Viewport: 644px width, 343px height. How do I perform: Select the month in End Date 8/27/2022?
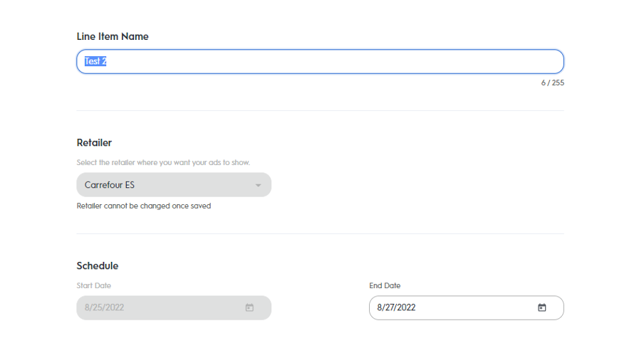(380, 307)
